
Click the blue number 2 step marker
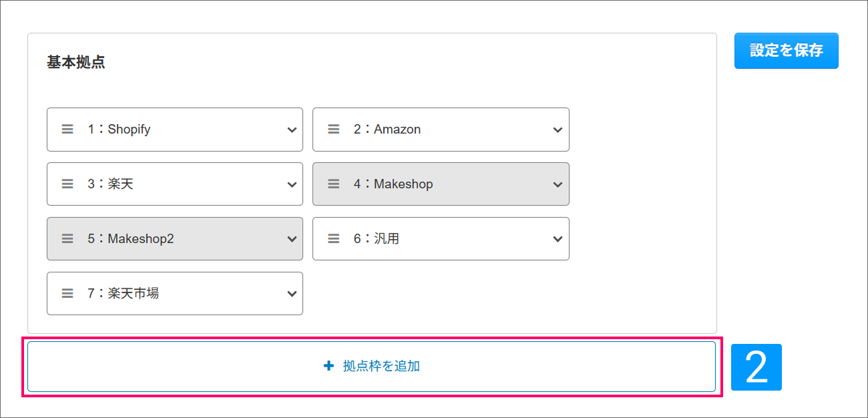[756, 367]
